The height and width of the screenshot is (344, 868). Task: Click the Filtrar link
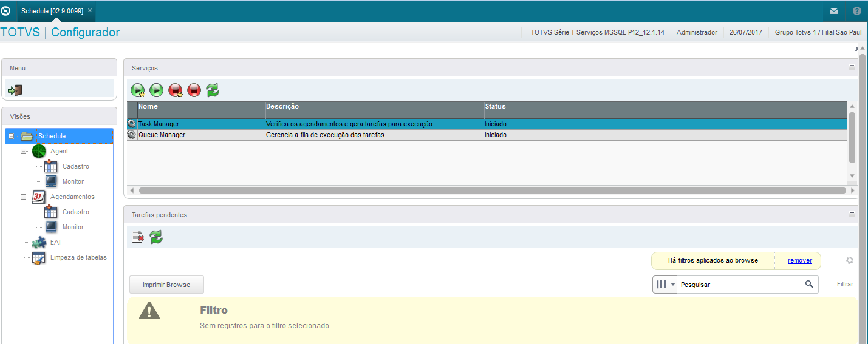click(845, 284)
